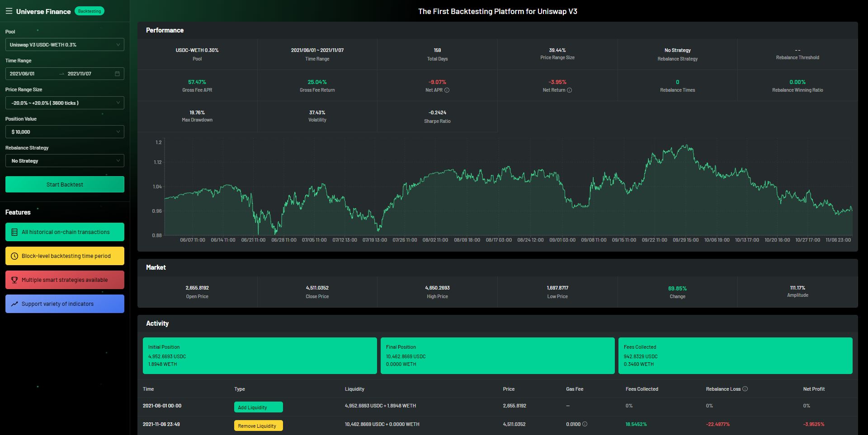Click the 19.76% Max Drawdown value
The height and width of the screenshot is (435, 868).
click(197, 112)
